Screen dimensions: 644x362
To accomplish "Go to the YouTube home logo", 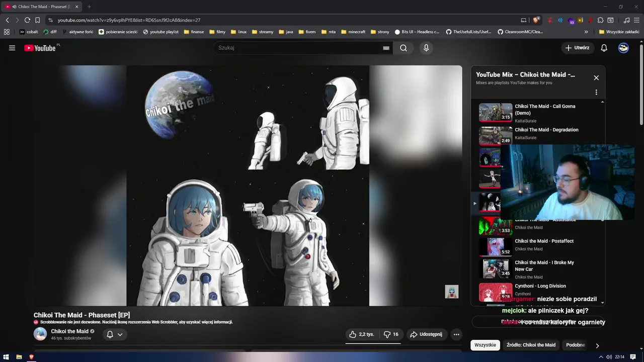I will [40, 48].
